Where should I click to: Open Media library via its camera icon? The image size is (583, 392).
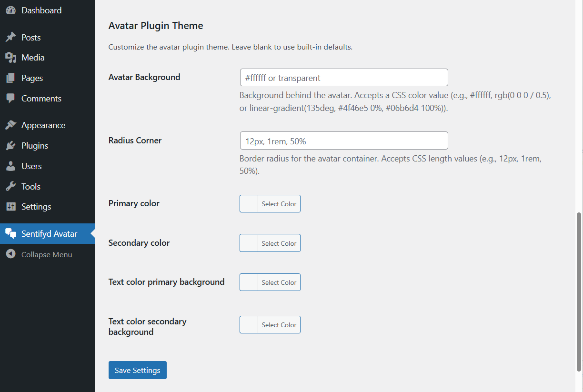point(10,57)
